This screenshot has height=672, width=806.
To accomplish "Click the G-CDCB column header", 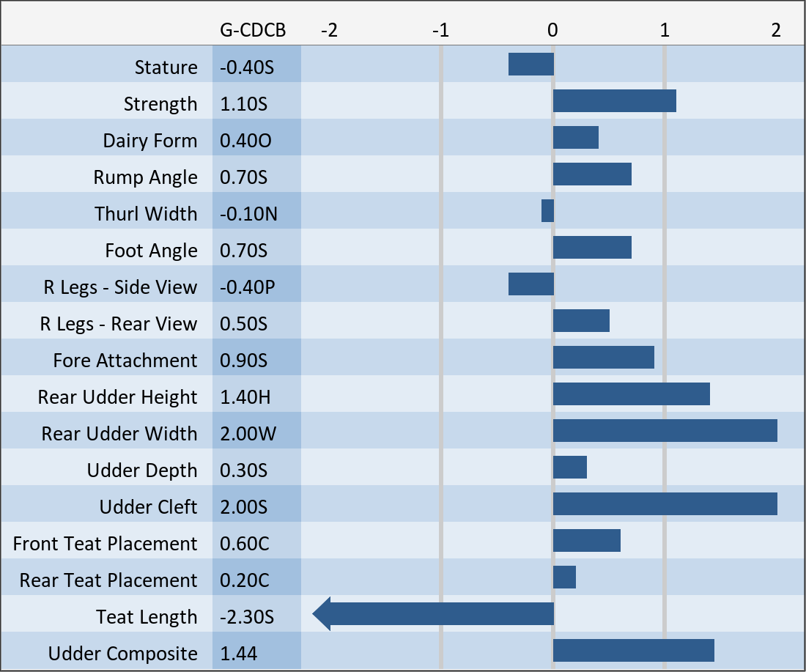I will 253,30.
